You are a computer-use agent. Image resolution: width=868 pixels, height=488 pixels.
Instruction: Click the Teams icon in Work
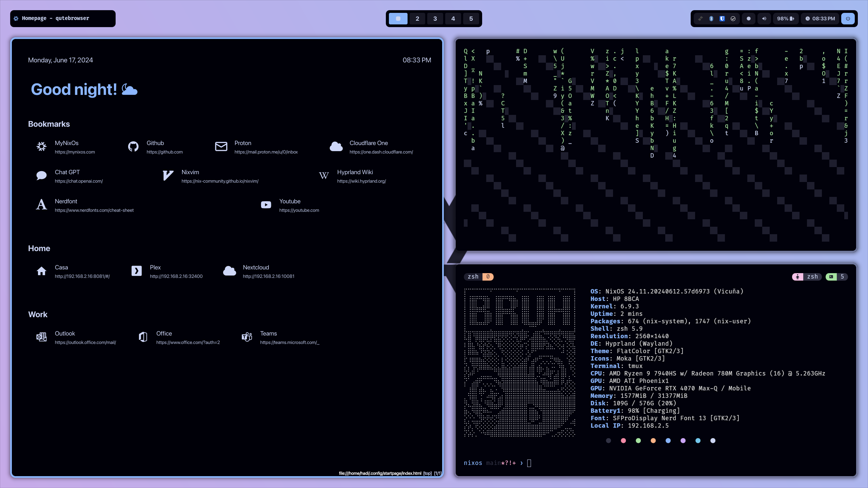click(246, 337)
